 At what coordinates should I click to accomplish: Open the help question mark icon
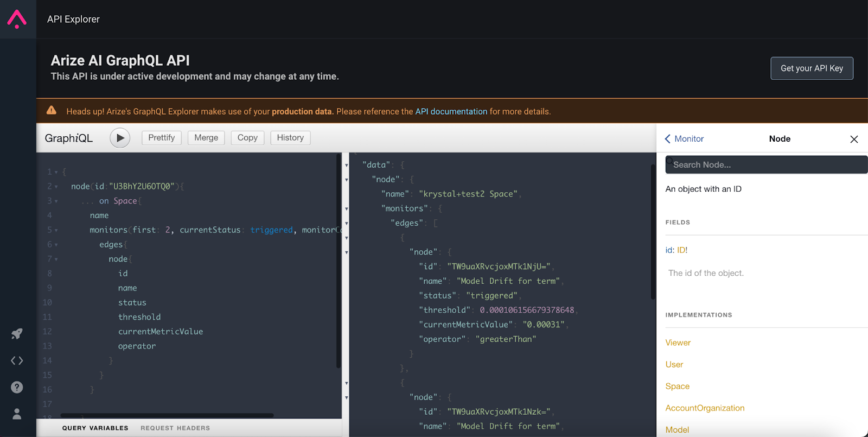click(x=17, y=387)
